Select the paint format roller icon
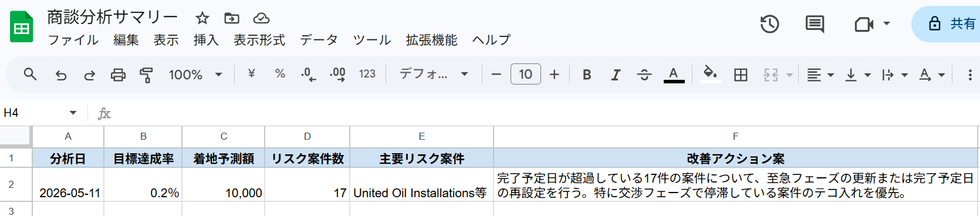 (x=146, y=75)
